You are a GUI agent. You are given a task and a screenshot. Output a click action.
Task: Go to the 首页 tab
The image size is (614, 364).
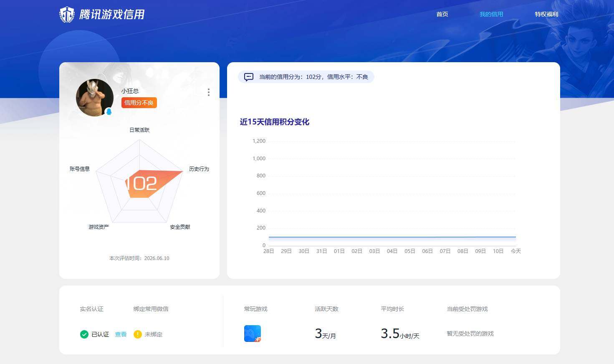(x=442, y=14)
